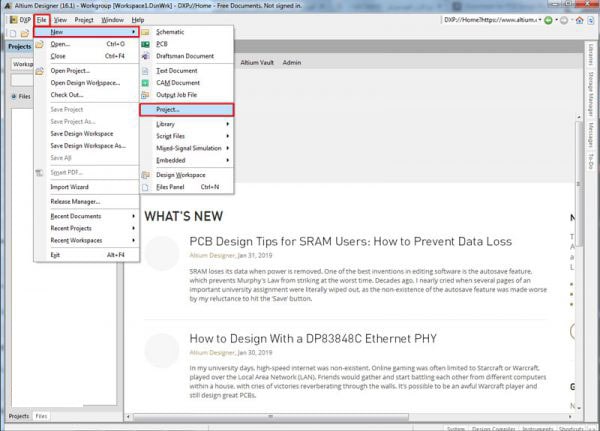The width and height of the screenshot is (600, 431).
Task: Switch to Projects tab at bottom
Action: coord(19,416)
